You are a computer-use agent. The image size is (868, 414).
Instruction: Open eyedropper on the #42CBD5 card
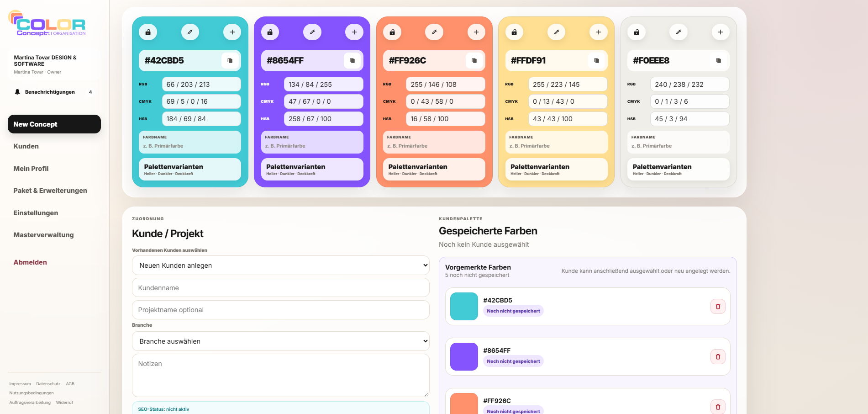click(190, 32)
